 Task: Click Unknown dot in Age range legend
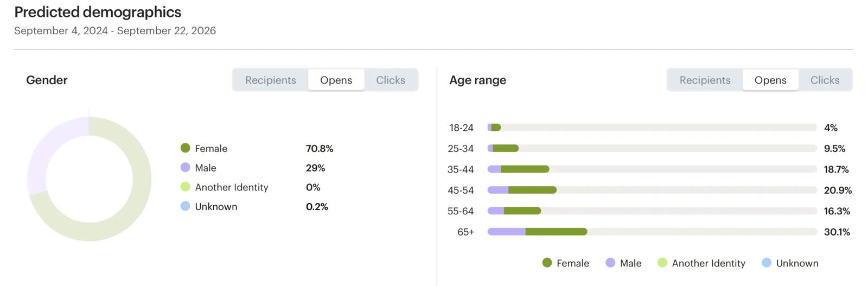[767, 263]
